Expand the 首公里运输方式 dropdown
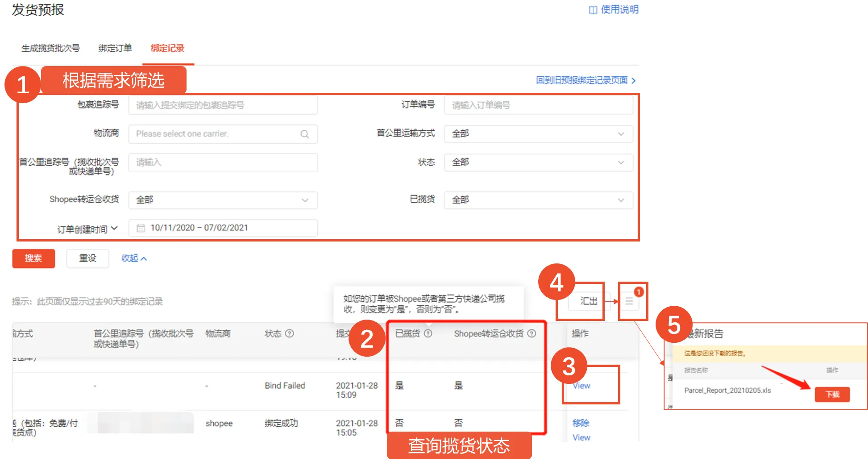 pyautogui.click(x=621, y=133)
